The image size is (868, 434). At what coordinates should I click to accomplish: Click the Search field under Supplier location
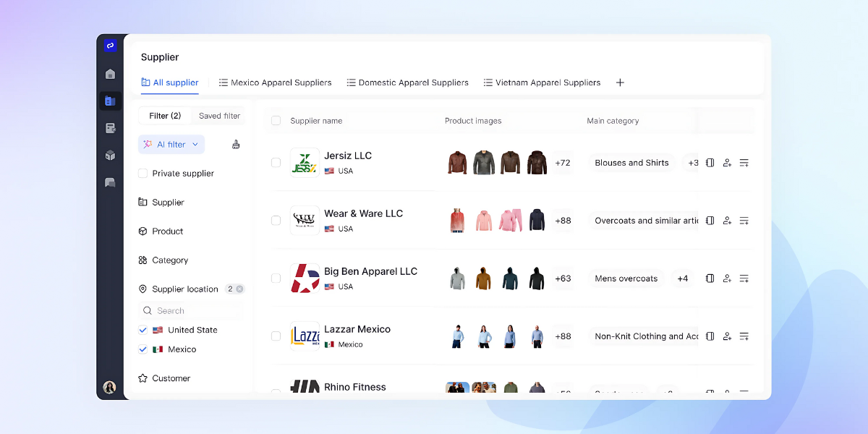coord(190,310)
